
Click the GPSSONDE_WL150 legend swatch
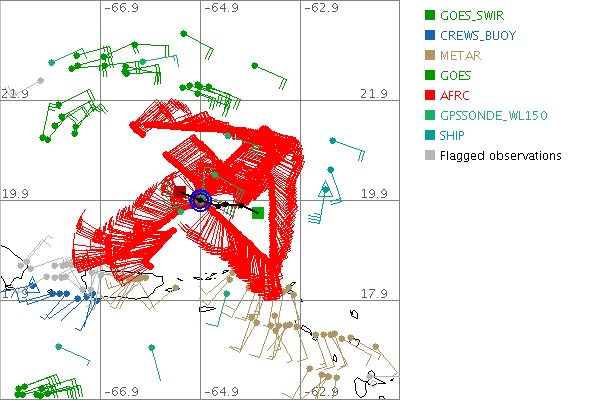pos(429,116)
